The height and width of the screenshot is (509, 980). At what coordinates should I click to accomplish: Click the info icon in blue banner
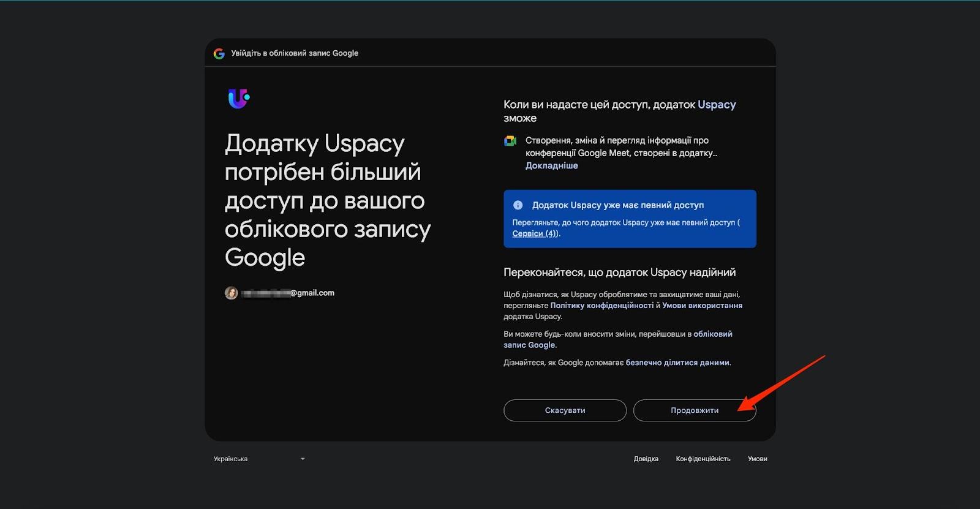[x=518, y=205]
